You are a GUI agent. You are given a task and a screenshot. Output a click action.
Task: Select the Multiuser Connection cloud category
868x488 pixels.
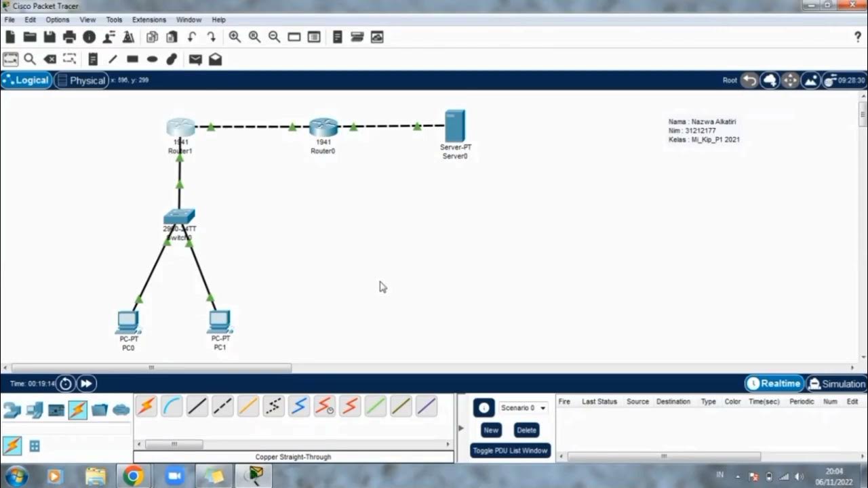[121, 410]
